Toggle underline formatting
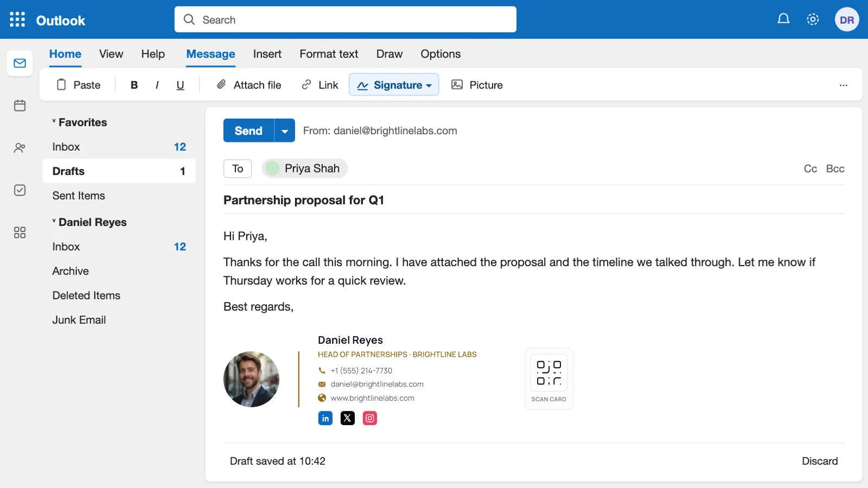 coord(180,85)
